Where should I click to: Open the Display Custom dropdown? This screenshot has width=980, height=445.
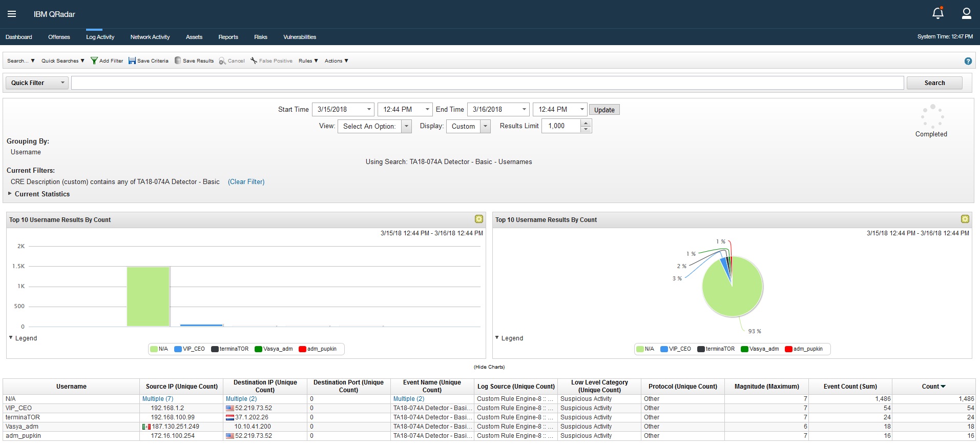pyautogui.click(x=468, y=126)
